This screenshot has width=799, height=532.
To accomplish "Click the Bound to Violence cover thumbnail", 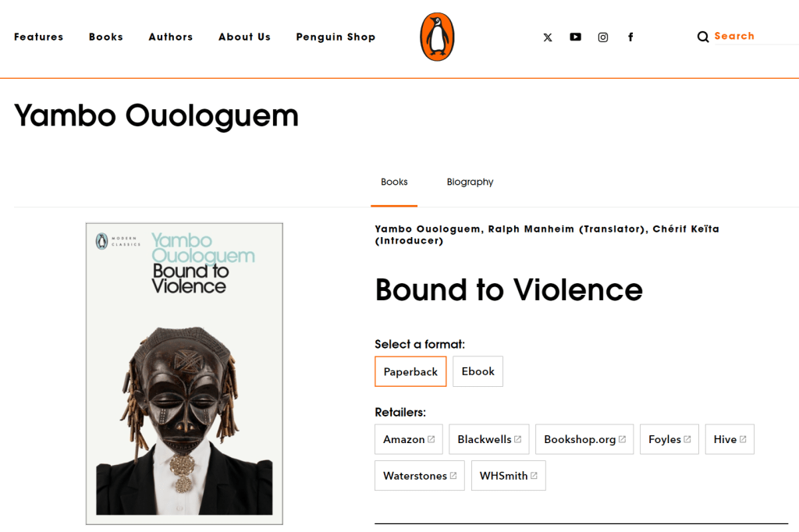I will point(184,374).
